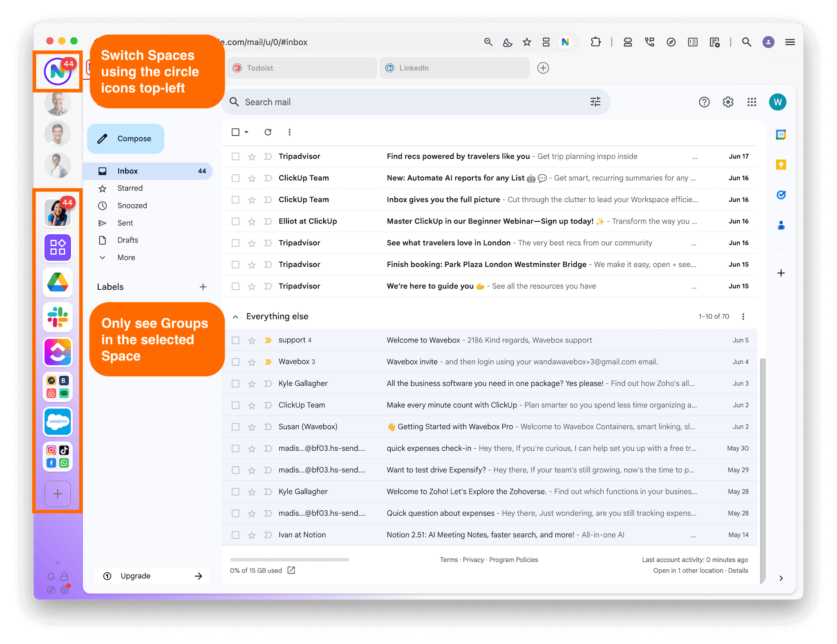
Task: Open the purple dashboard widgets icon
Action: click(58, 248)
